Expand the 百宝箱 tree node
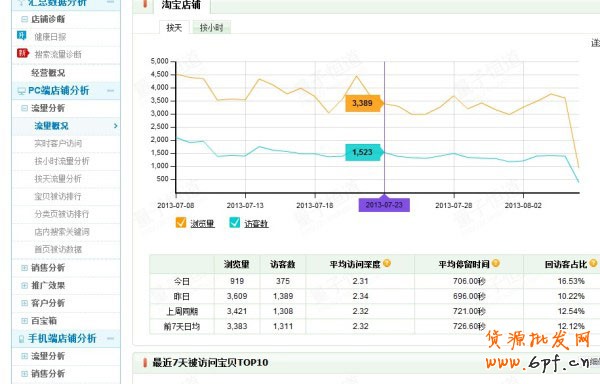 point(24,321)
